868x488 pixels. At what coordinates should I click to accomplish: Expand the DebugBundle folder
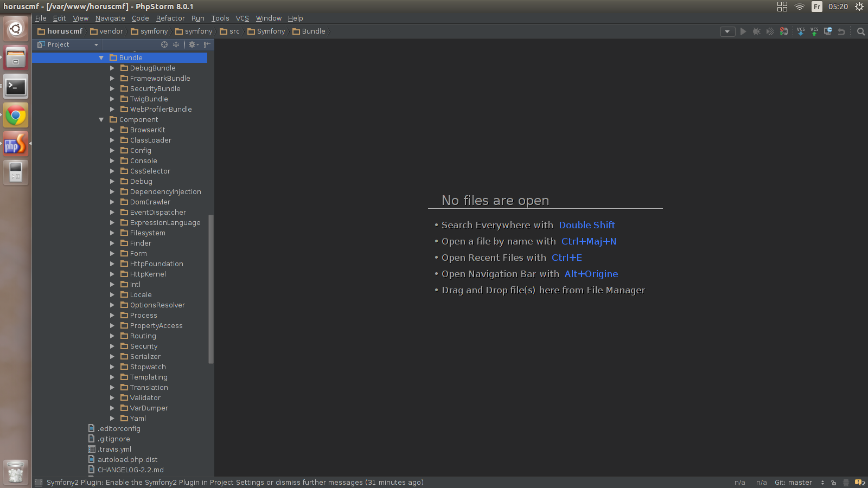[x=112, y=68]
